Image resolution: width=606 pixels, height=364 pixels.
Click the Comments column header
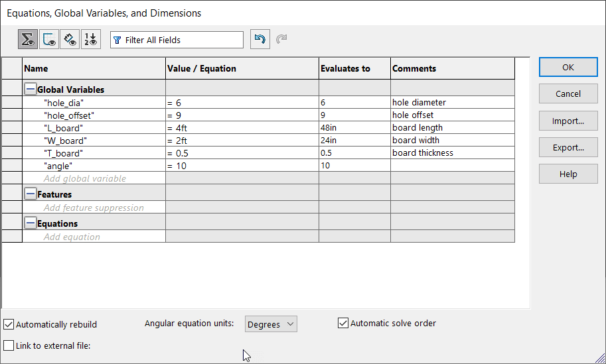click(x=453, y=68)
